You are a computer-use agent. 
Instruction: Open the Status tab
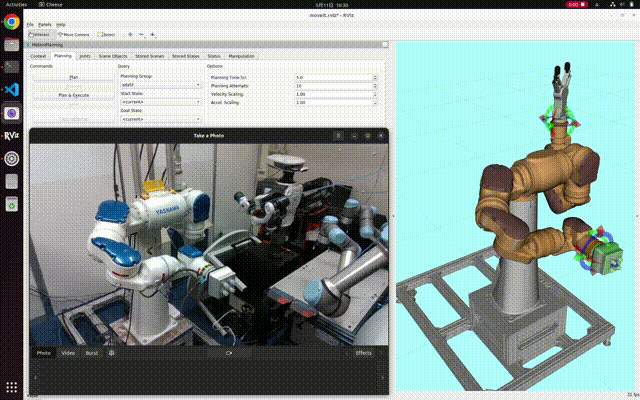(x=214, y=56)
